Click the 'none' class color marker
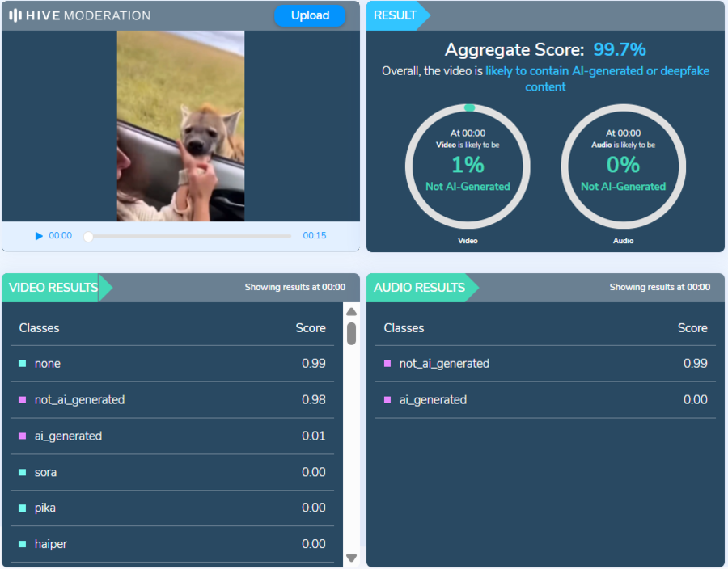 [23, 364]
